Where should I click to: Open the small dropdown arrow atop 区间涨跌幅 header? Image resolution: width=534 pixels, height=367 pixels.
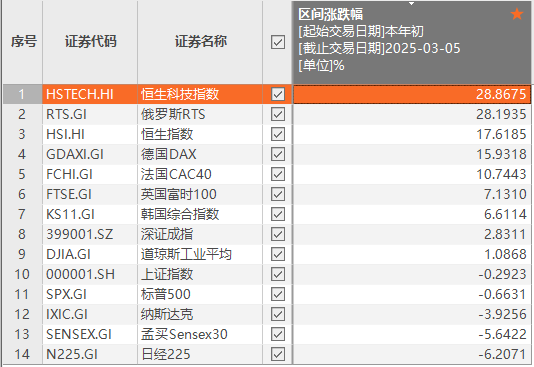pos(411,3)
